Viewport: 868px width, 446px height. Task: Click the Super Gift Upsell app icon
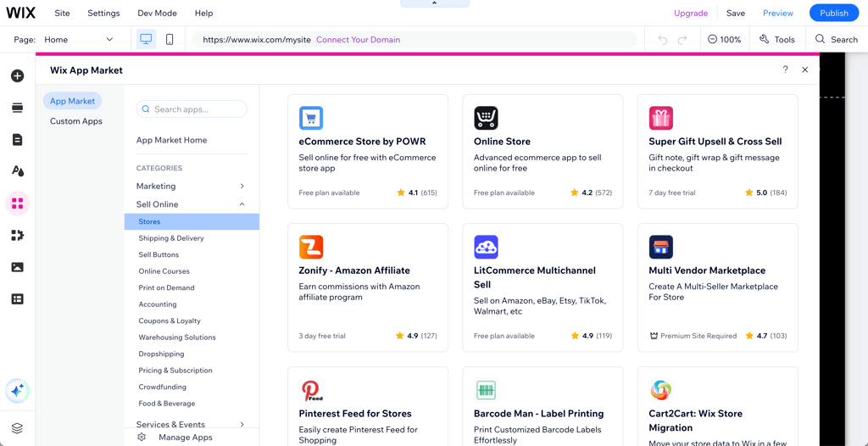[661, 118]
